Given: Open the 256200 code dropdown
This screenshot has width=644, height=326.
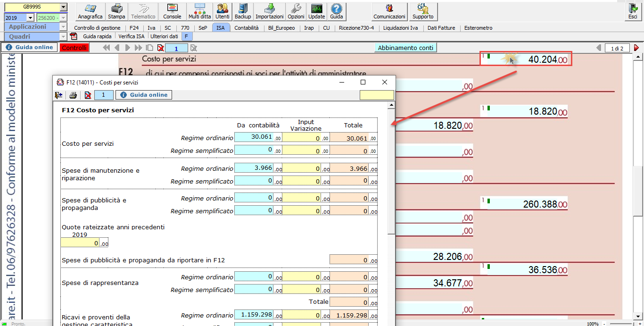Looking at the screenshot, I should (63, 17).
